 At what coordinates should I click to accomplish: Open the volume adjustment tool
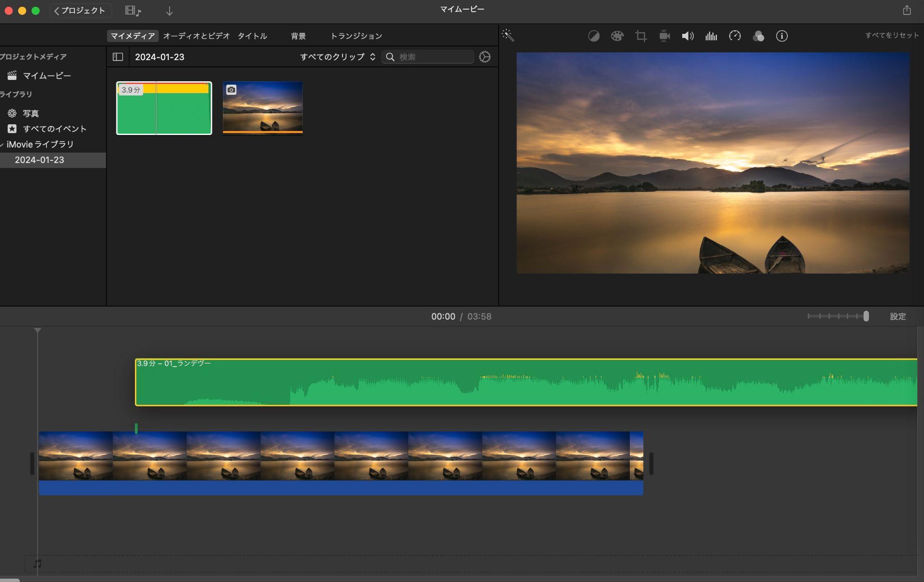tap(688, 36)
